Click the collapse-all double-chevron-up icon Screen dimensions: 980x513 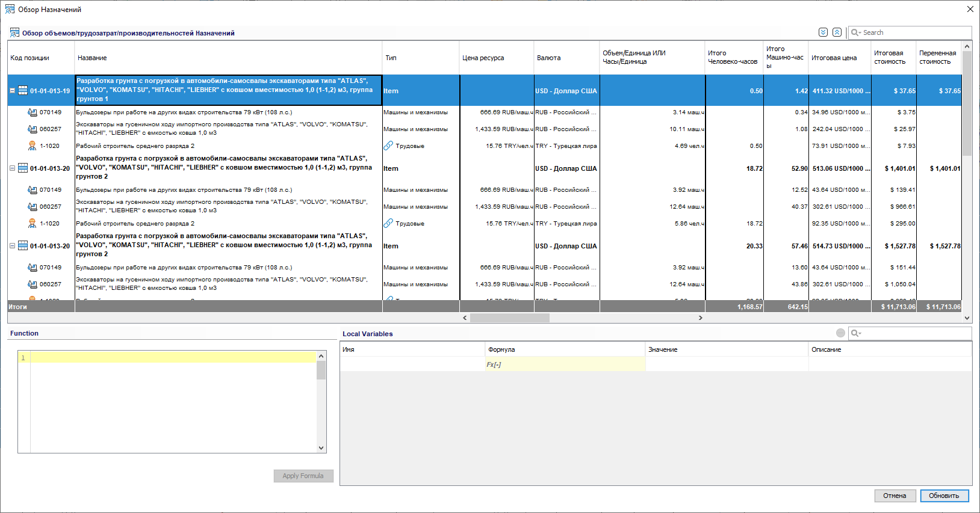[x=837, y=32]
